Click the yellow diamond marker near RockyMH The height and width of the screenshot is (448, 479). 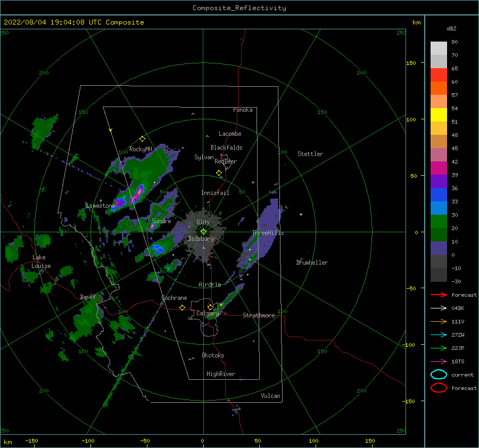[x=142, y=139]
